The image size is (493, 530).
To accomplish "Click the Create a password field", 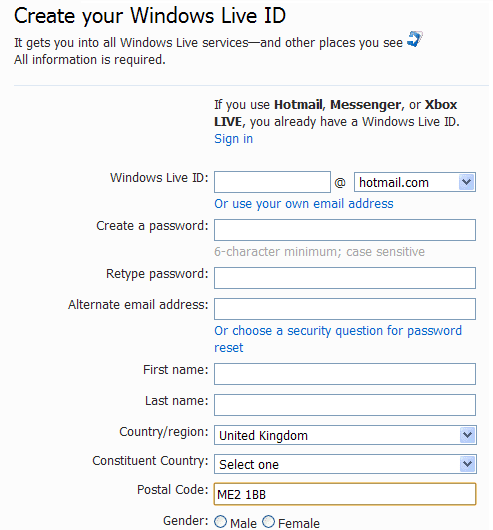I will coord(345,230).
